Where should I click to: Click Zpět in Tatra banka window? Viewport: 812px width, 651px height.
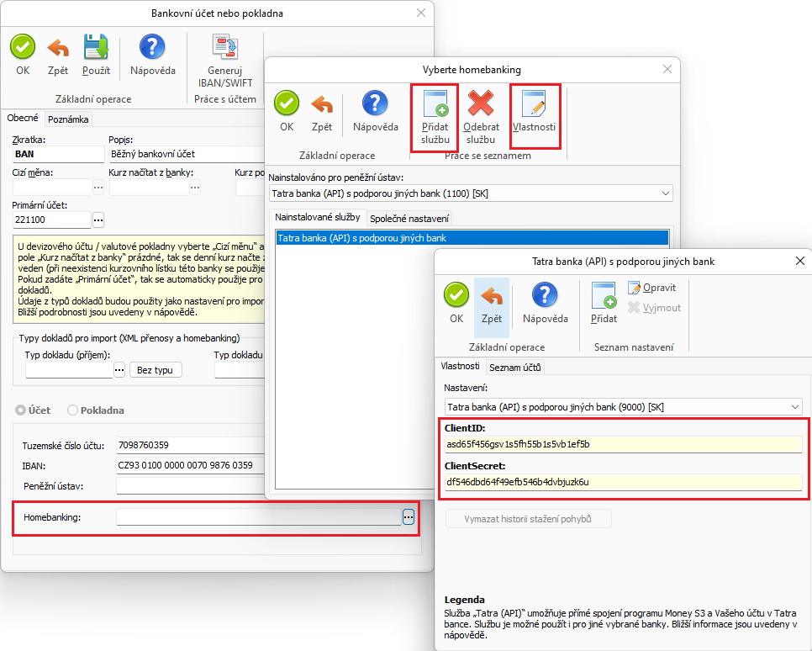click(x=492, y=307)
